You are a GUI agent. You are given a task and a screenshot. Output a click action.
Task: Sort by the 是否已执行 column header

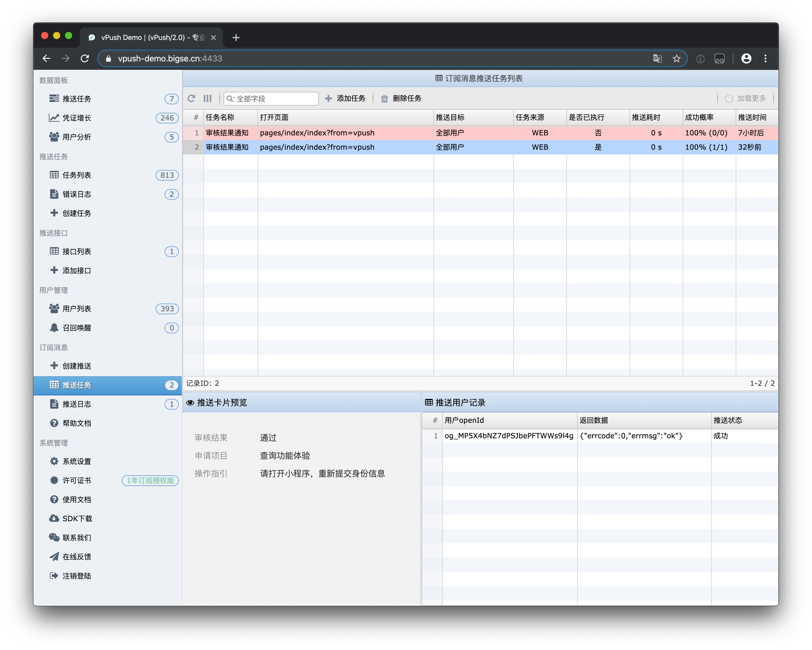click(598, 117)
